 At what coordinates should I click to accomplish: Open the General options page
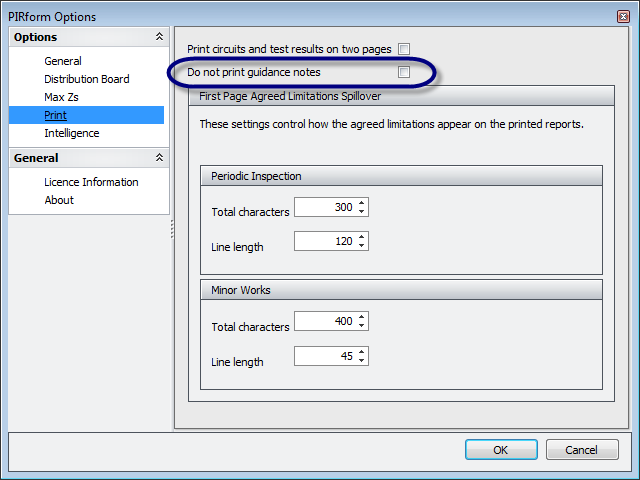click(x=63, y=61)
